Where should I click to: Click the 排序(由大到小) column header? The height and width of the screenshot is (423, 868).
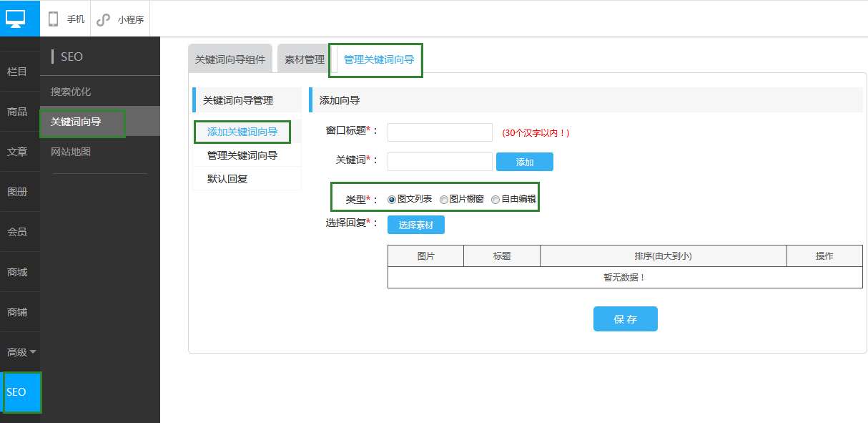pyautogui.click(x=664, y=256)
